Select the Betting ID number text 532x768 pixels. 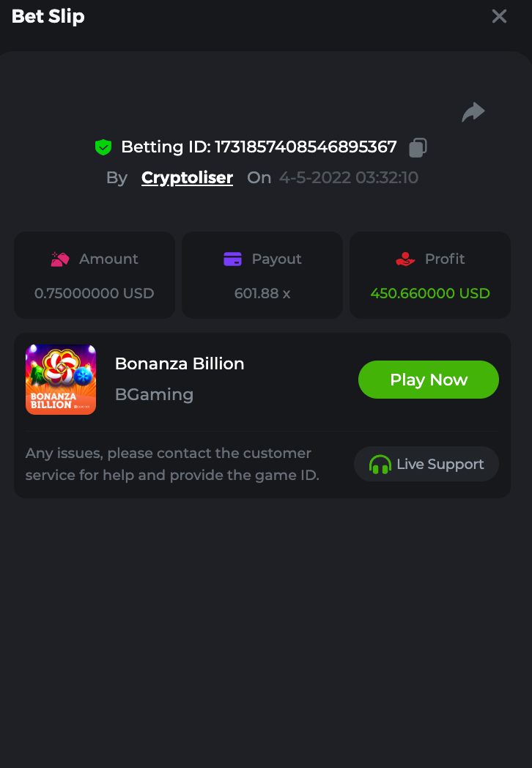pos(306,147)
